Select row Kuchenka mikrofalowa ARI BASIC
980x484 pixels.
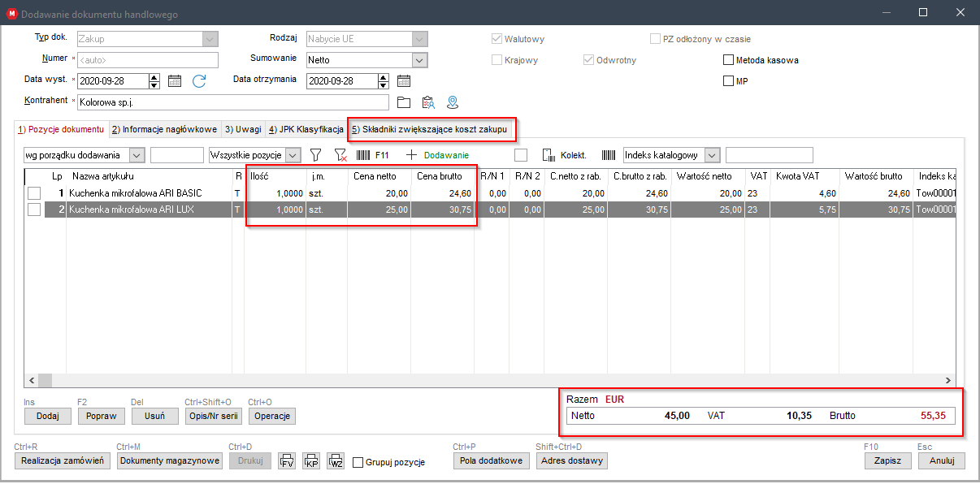490,193
